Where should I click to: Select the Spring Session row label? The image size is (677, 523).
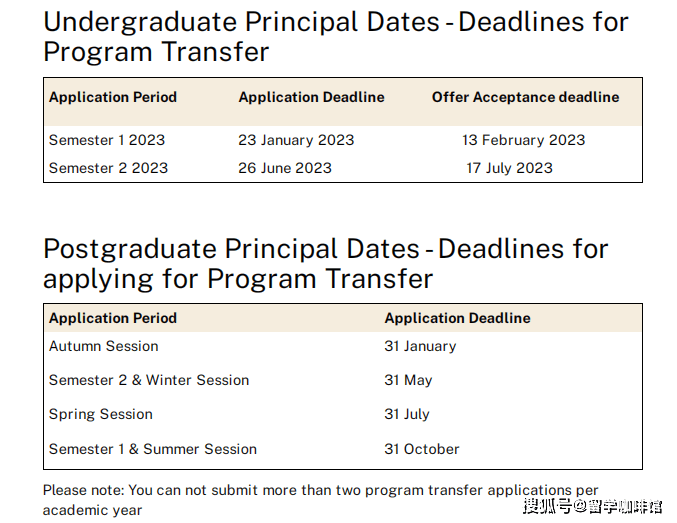101,414
